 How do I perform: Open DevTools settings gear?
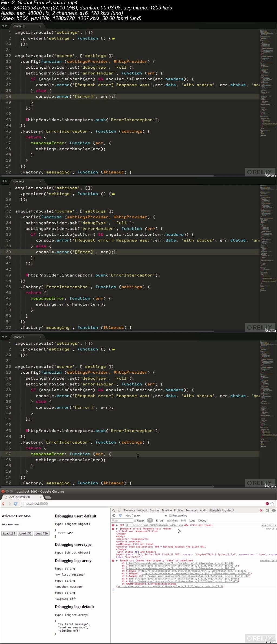coord(274,510)
